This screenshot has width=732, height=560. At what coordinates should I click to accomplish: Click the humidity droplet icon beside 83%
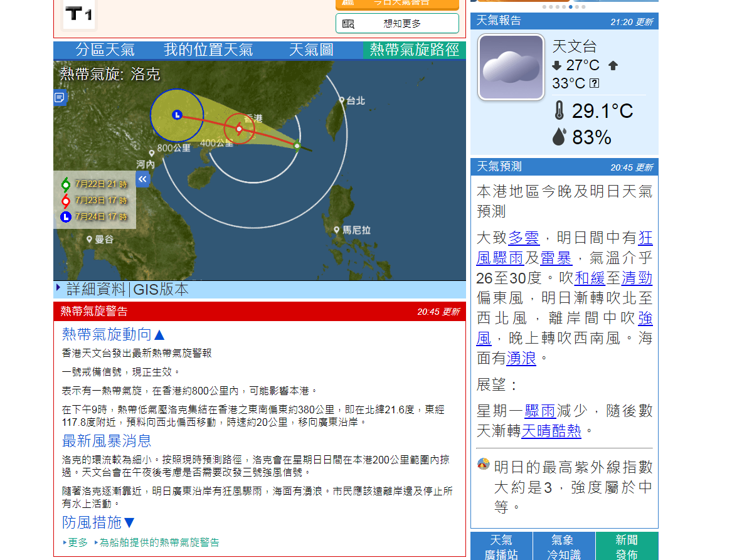(x=559, y=137)
